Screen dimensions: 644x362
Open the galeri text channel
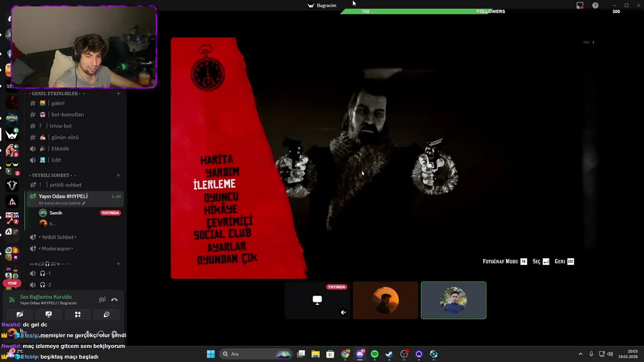(x=75, y=103)
